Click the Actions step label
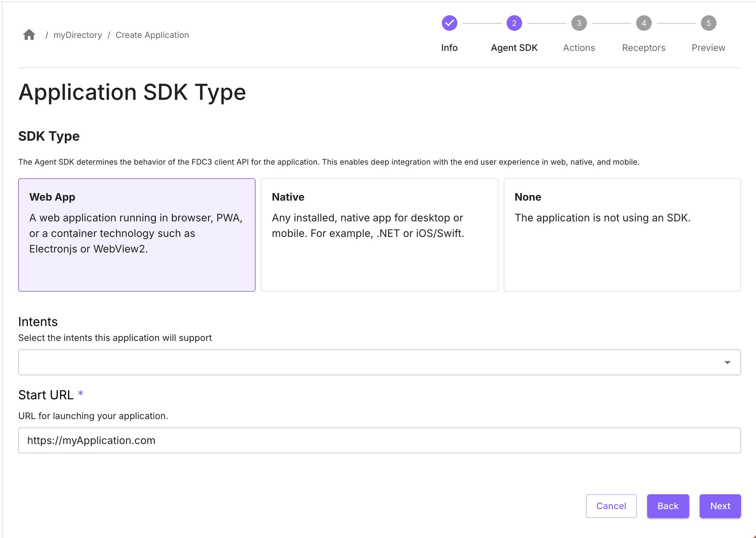 point(579,48)
